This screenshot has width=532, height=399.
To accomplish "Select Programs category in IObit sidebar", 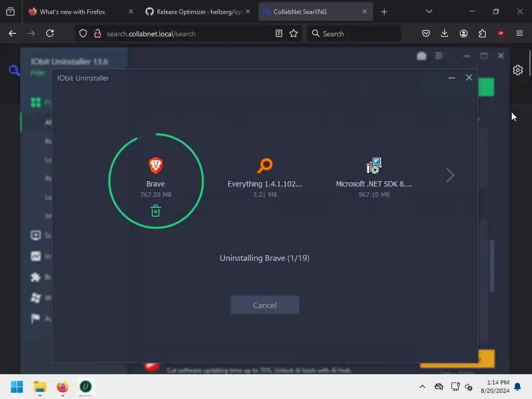I will pyautogui.click(x=36, y=102).
